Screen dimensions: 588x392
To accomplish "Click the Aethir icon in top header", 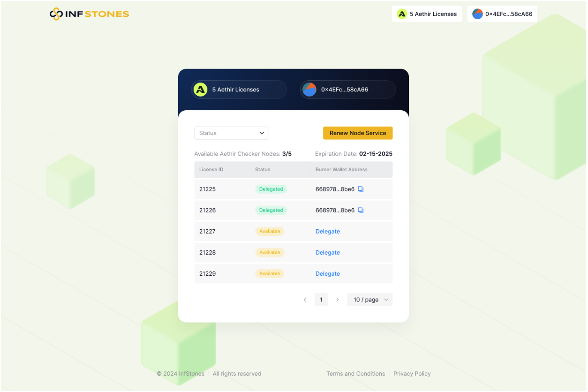I will (402, 14).
